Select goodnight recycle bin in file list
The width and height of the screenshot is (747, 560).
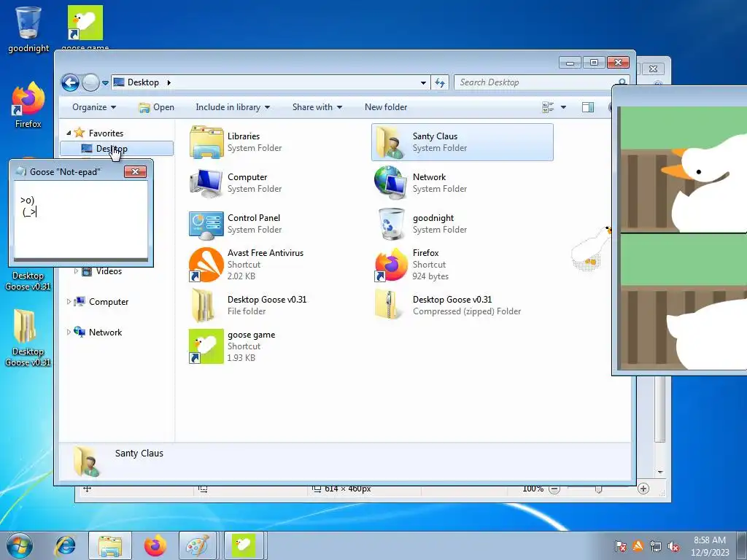pos(391,224)
